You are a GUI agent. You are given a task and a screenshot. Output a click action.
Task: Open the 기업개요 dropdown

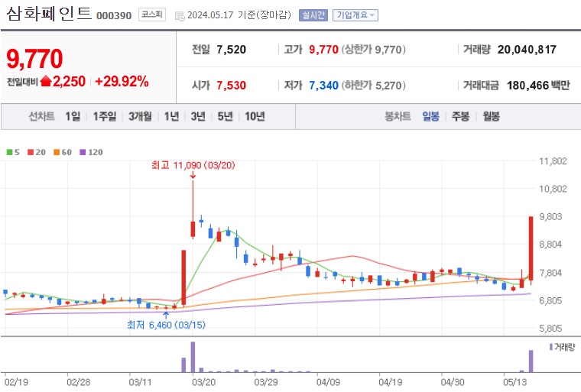[355, 15]
